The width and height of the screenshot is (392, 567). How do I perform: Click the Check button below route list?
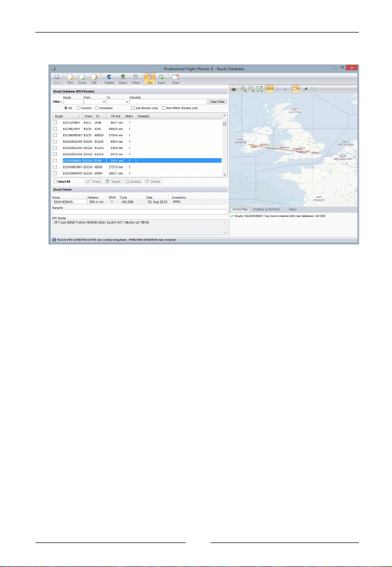(x=94, y=182)
